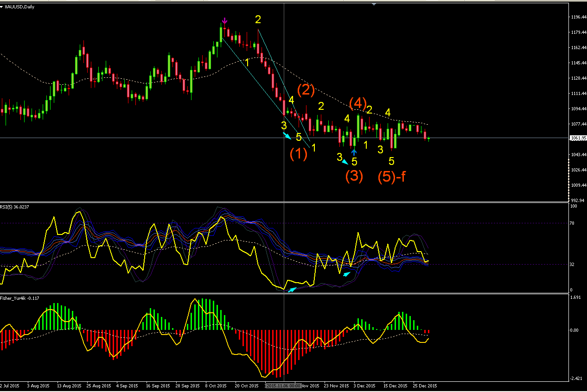The width and height of the screenshot is (587, 392).
Task: Click the cyan arrow beside yellow 3 near (1)
Action: coord(288,135)
